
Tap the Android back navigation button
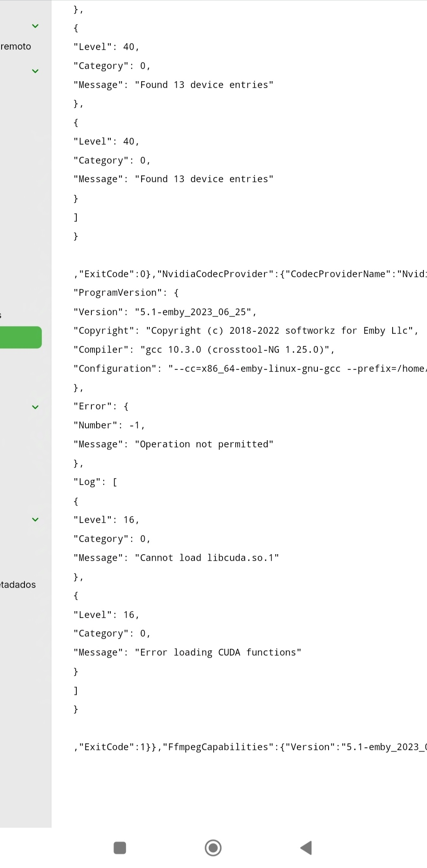point(306,847)
